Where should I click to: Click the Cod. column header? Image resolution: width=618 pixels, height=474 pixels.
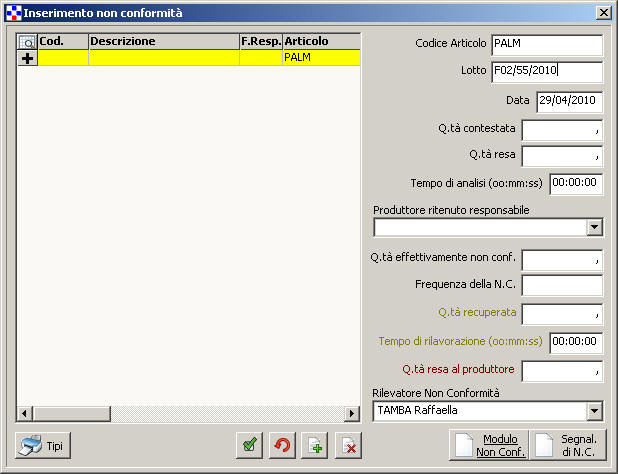(63, 42)
